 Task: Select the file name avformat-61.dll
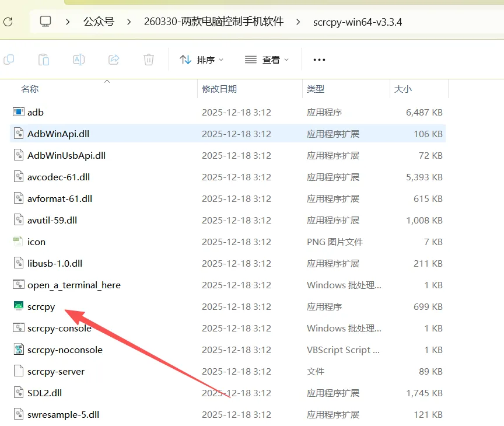(60, 198)
